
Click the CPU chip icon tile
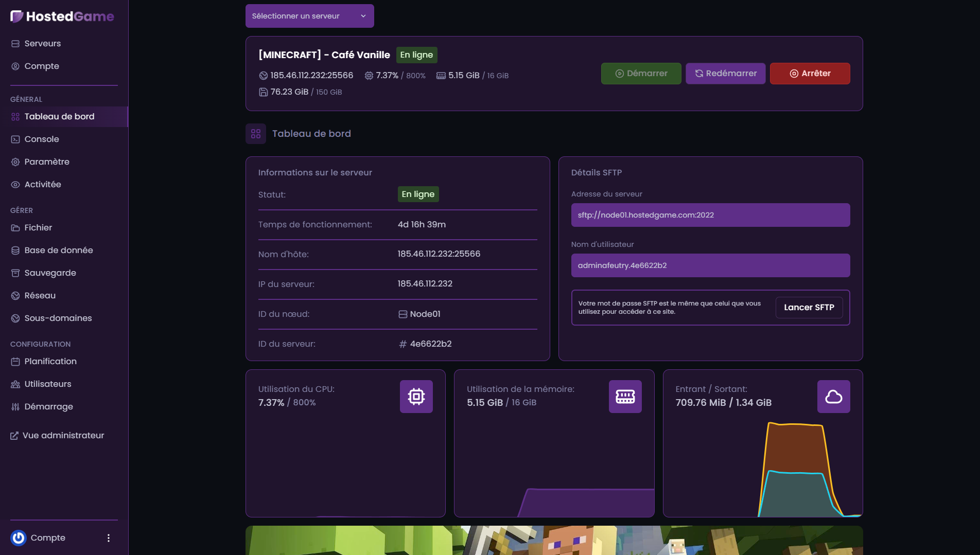pos(416,397)
